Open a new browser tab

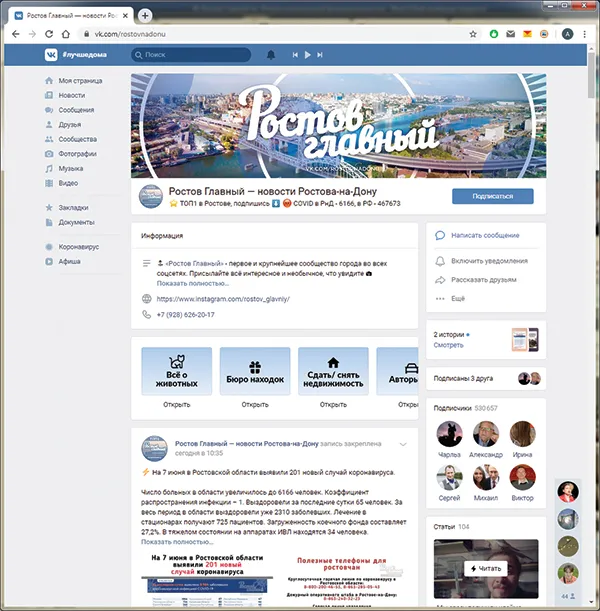[x=145, y=15]
